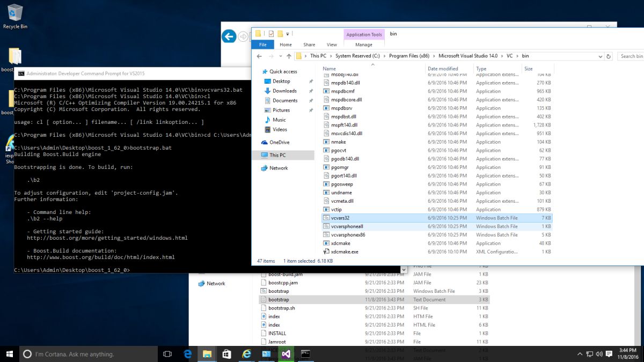Click the network icon in system tray
The height and width of the screenshot is (362, 644).
589,354
